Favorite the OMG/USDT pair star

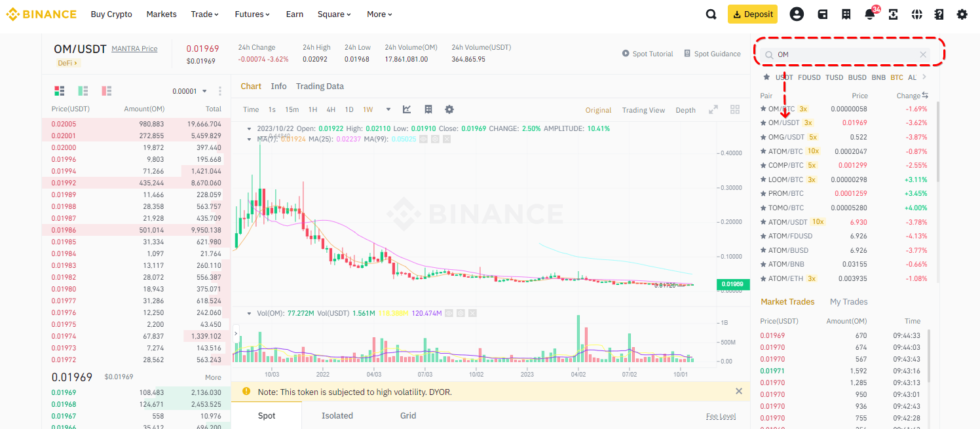point(763,137)
